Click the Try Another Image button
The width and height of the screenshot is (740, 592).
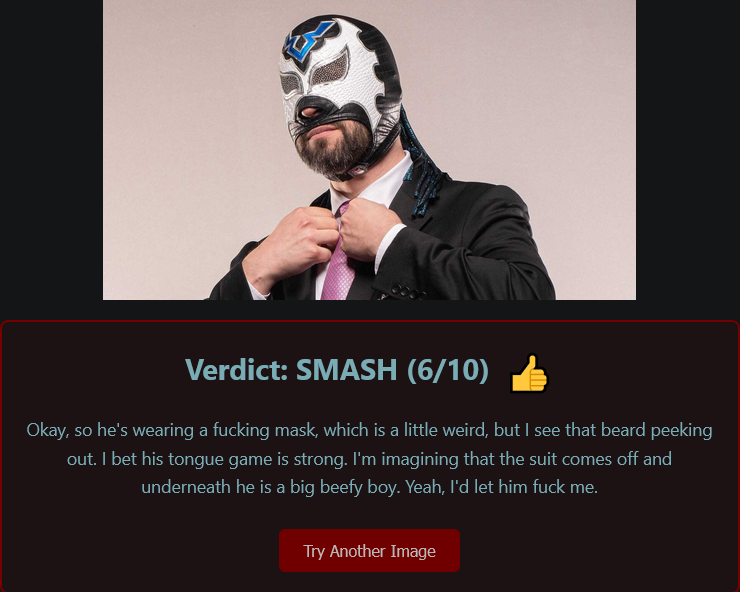point(369,550)
